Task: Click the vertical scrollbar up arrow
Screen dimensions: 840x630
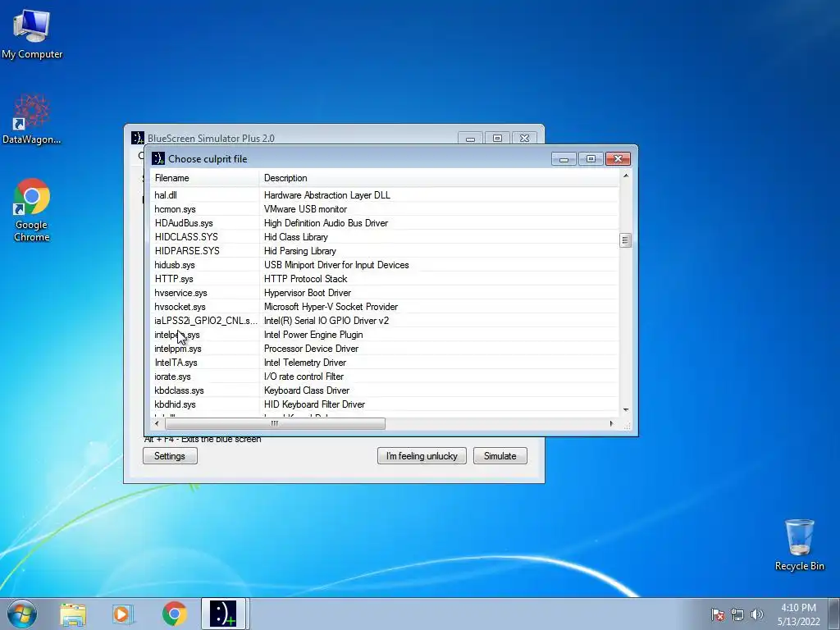Action: point(625,176)
